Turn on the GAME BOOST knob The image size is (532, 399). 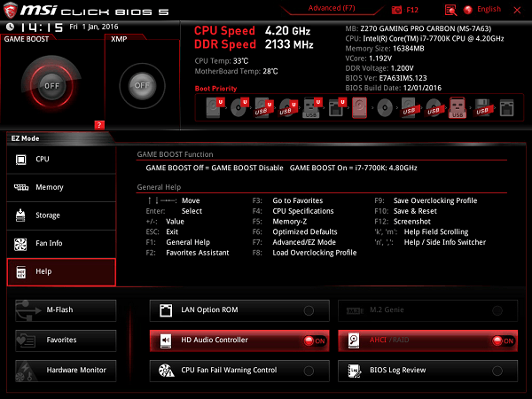click(51, 86)
